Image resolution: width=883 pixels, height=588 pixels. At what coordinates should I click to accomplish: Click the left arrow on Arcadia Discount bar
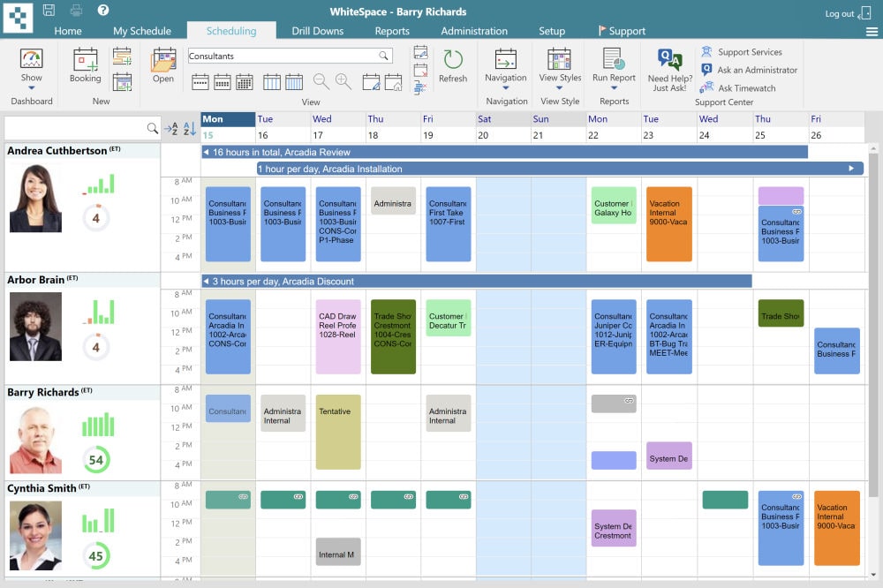(206, 281)
